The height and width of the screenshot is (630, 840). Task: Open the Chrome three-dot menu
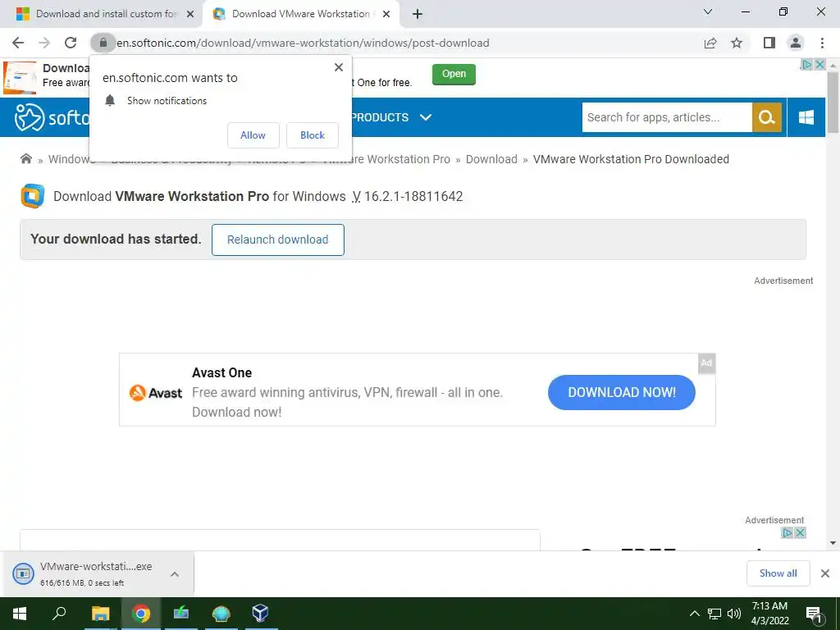tap(822, 43)
